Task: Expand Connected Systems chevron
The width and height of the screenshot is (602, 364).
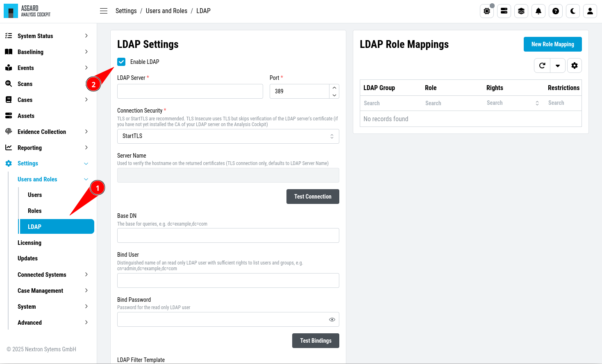Action: pyautogui.click(x=86, y=274)
